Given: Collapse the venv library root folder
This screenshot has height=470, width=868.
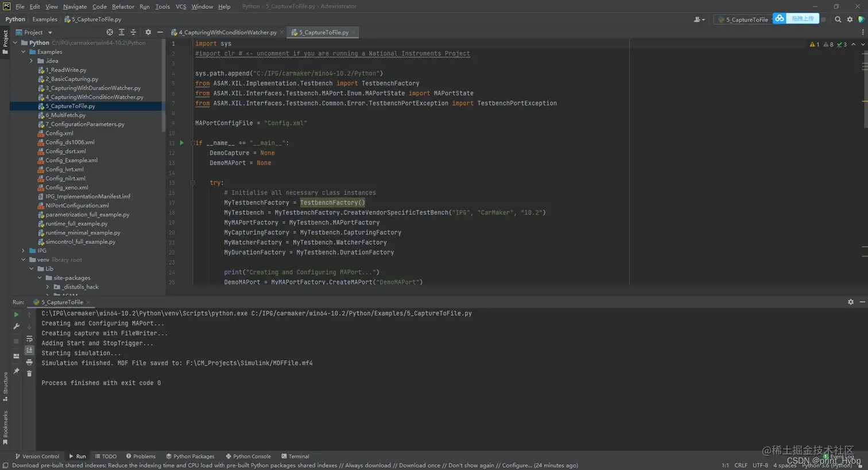Looking at the screenshot, I should [x=24, y=260].
